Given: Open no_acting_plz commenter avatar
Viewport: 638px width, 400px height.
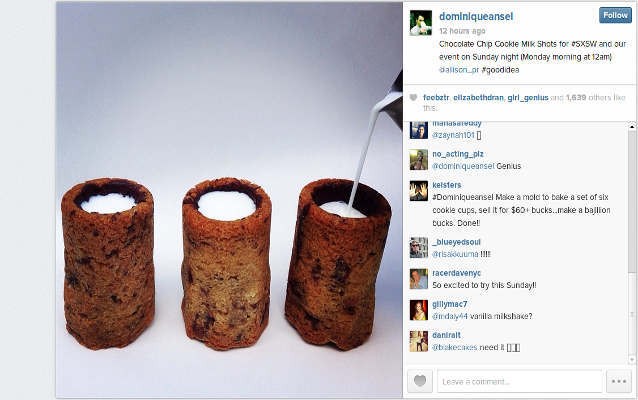Looking at the screenshot, I should point(419,160).
